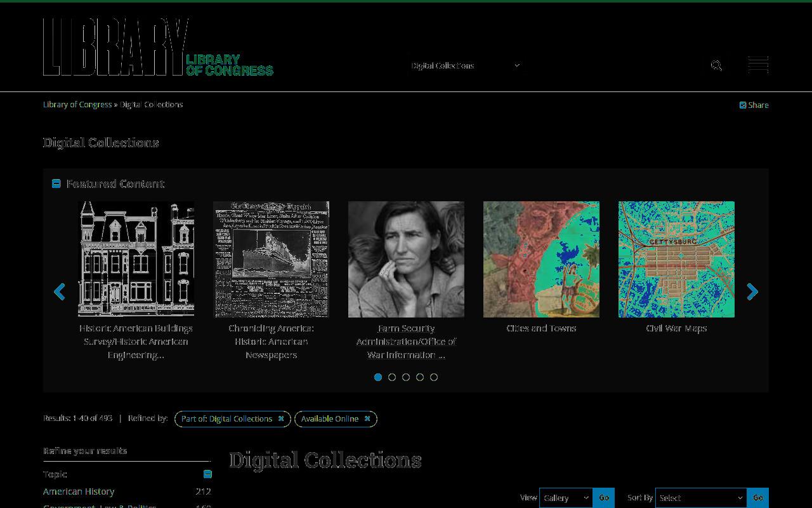Go to previous featured carousel slide
The image size is (812, 508).
tap(60, 291)
